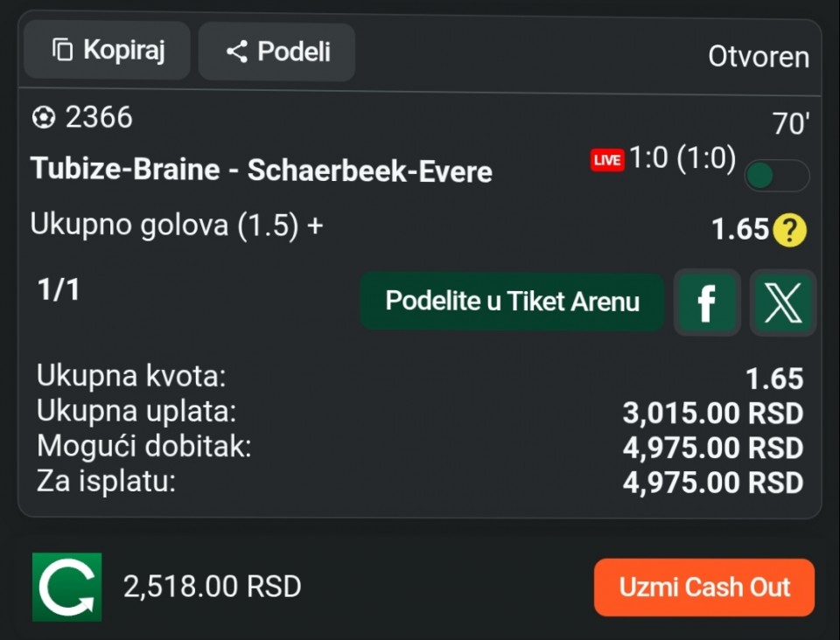This screenshot has width=840, height=640.
Task: Click the Otvoren ticket status label
Action: click(x=758, y=57)
